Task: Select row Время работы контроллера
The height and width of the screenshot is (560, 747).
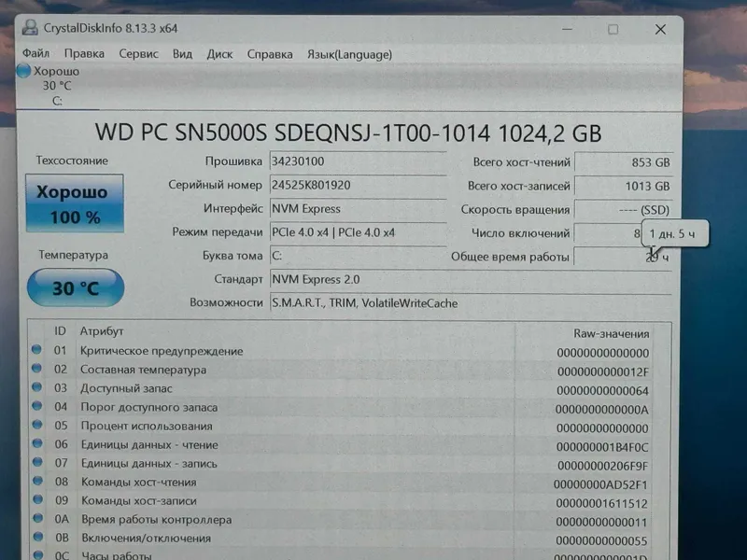Action: pos(340,520)
